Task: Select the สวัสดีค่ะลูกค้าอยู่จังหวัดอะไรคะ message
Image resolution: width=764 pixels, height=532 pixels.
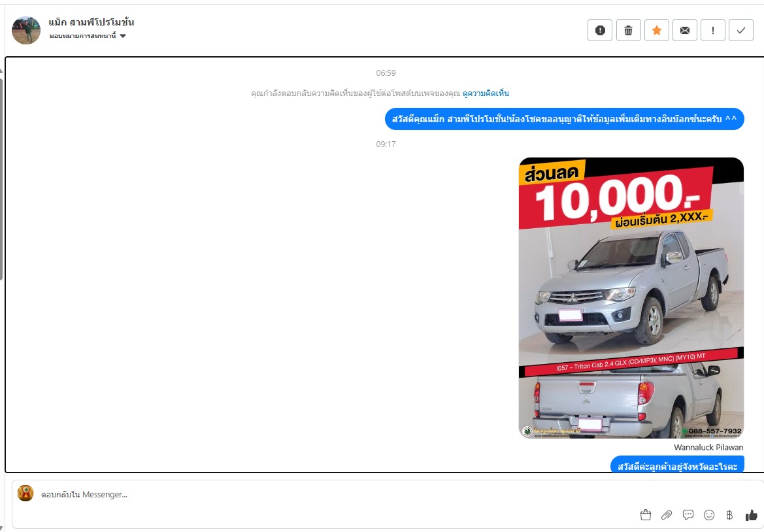Action: tap(677, 465)
